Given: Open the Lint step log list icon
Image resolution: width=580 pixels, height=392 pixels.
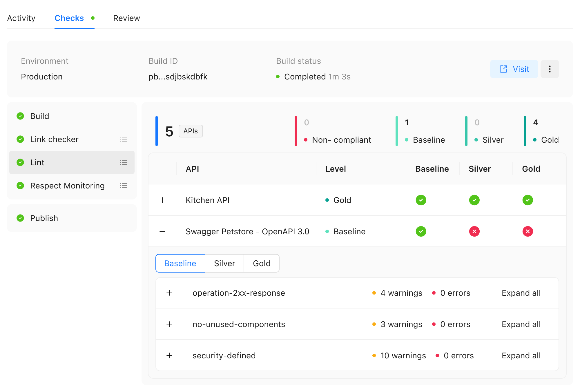Looking at the screenshot, I should point(124,162).
